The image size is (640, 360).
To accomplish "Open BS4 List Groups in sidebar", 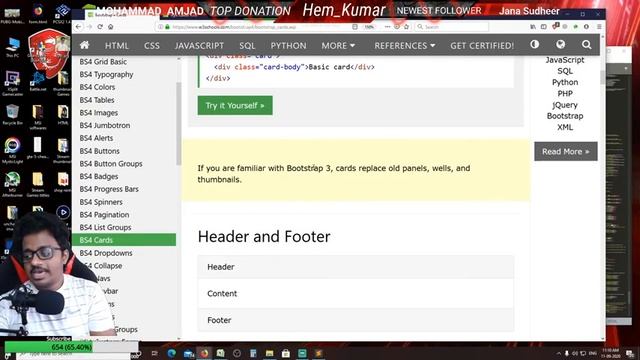I will point(105,227).
